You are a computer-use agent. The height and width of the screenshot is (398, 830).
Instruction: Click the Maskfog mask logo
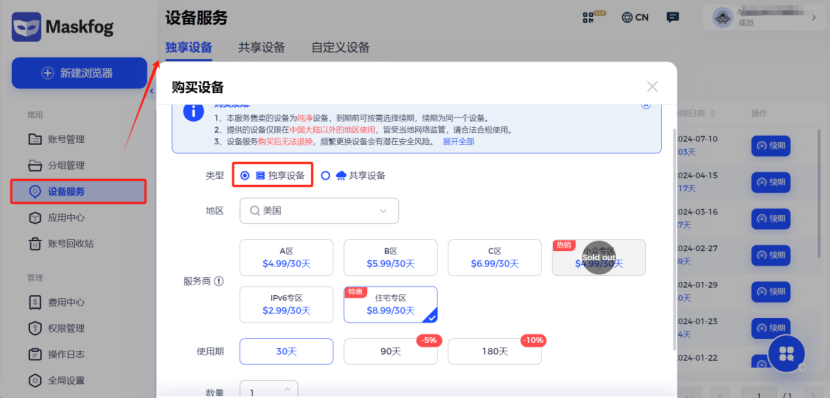26,27
